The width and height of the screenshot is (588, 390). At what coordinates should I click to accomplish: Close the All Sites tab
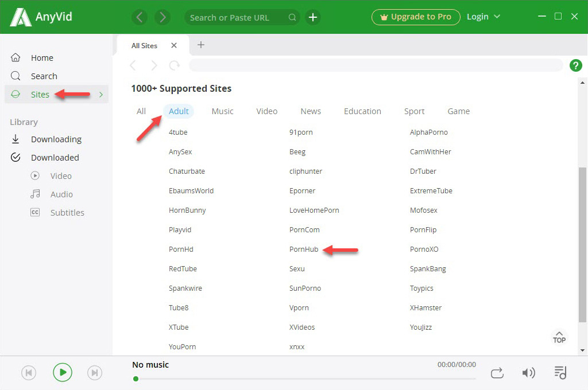tap(173, 45)
